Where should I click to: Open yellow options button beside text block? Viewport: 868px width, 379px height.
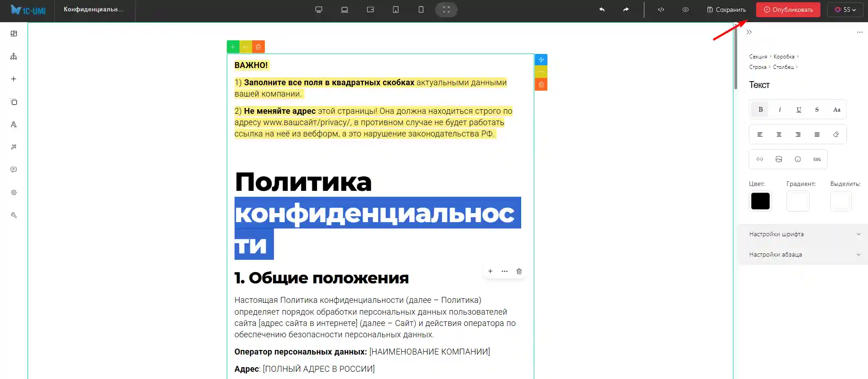tap(541, 72)
